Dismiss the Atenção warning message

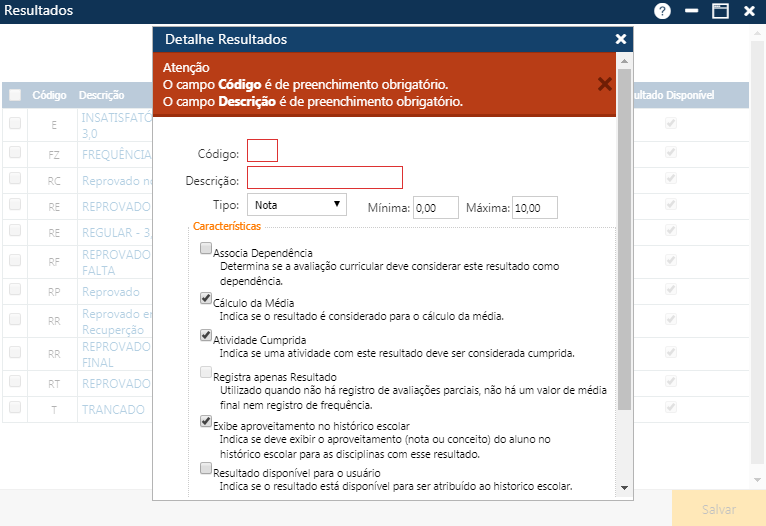[604, 84]
